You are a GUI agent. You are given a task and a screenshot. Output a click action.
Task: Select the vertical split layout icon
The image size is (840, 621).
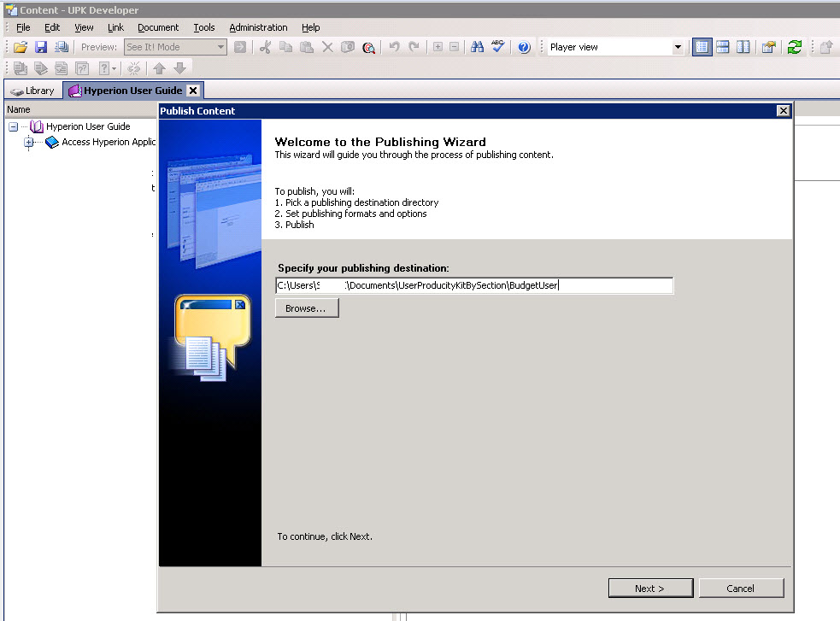[743, 47]
